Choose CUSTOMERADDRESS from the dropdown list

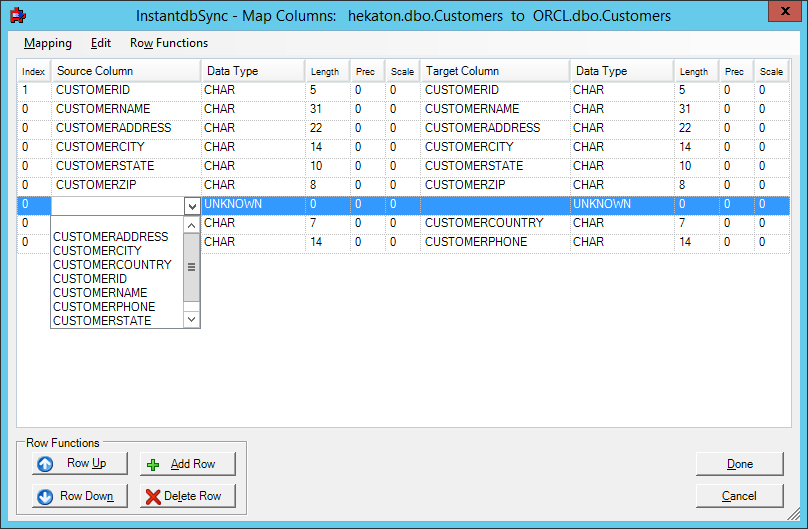click(x=111, y=236)
